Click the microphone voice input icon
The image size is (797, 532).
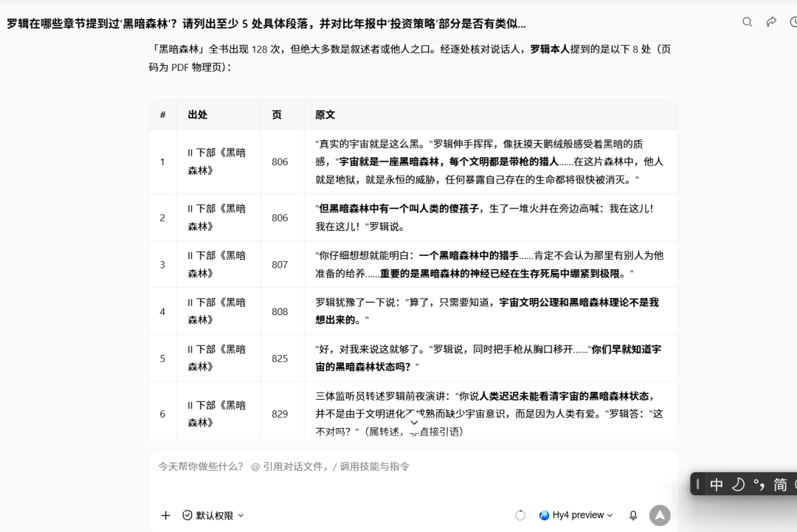(633, 515)
